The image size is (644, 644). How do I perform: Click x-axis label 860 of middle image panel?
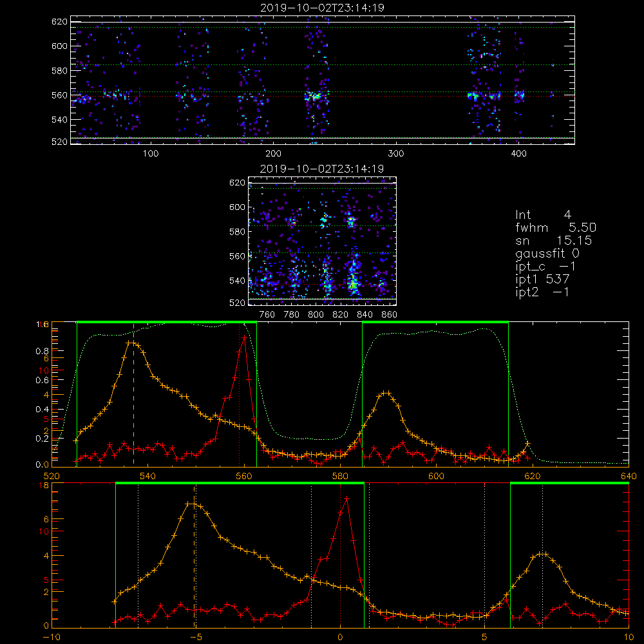(x=390, y=315)
